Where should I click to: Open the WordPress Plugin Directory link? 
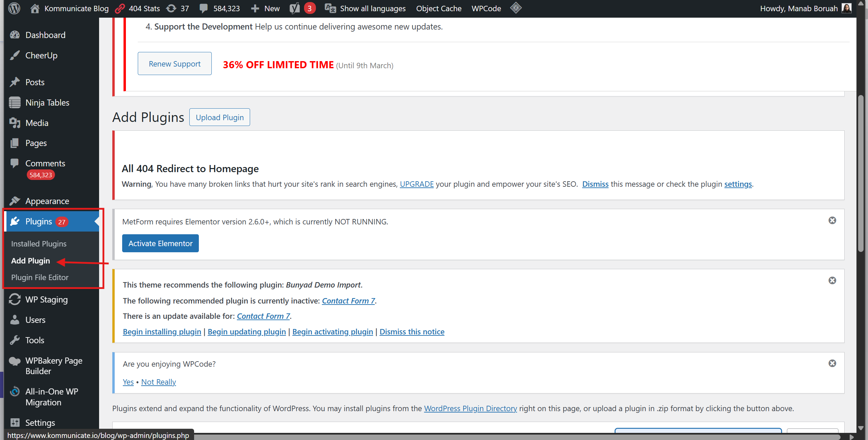coord(470,408)
